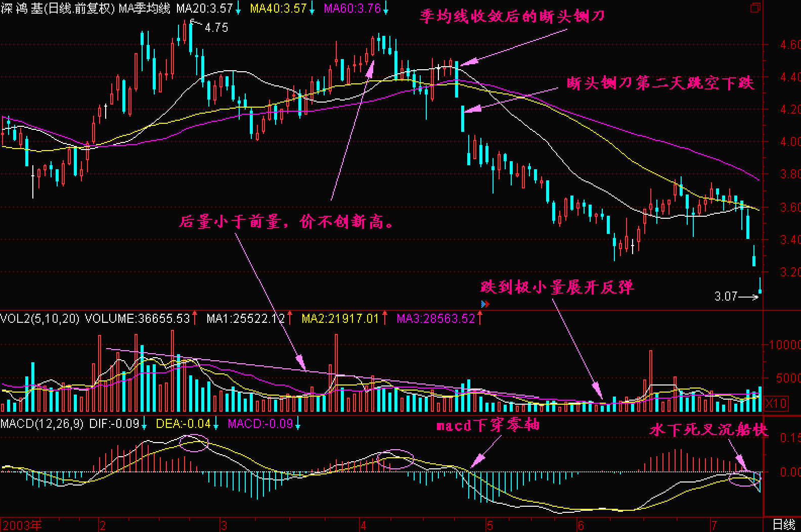Viewport: 801px width, 532px height.
Task: Click the 3.07 low price label
Action: tap(726, 297)
